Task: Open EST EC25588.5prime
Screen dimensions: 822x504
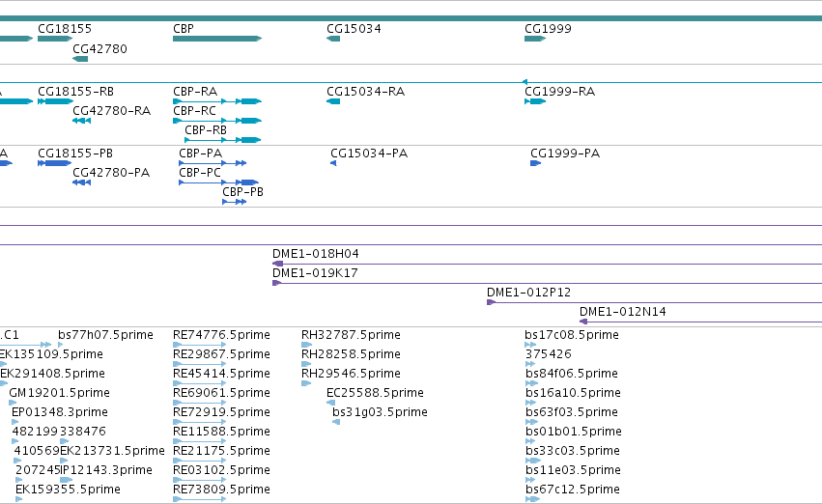Action: (375, 394)
